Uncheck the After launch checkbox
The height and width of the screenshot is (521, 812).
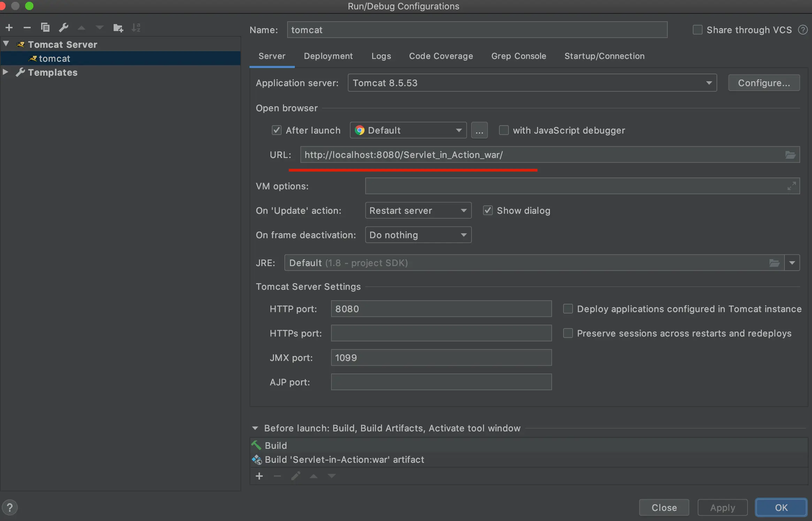click(x=277, y=130)
